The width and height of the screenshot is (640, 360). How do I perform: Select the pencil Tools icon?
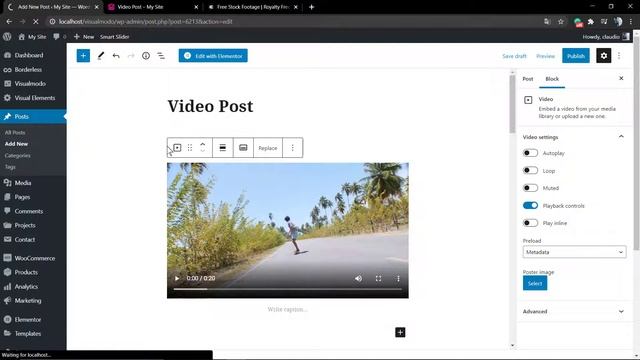tap(100, 56)
